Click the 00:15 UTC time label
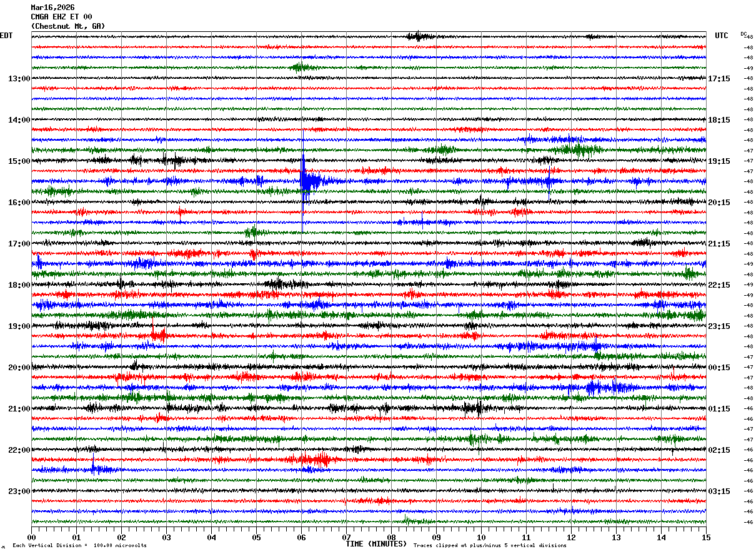Viewport: 756px width, 554px height. (719, 367)
